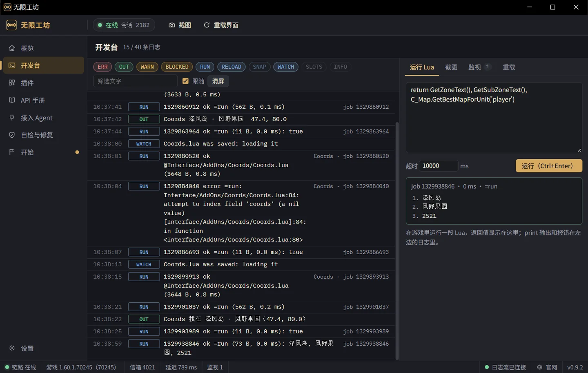The image size is (588, 373).
Task: Open the 重载 tab
Action: pyautogui.click(x=509, y=67)
